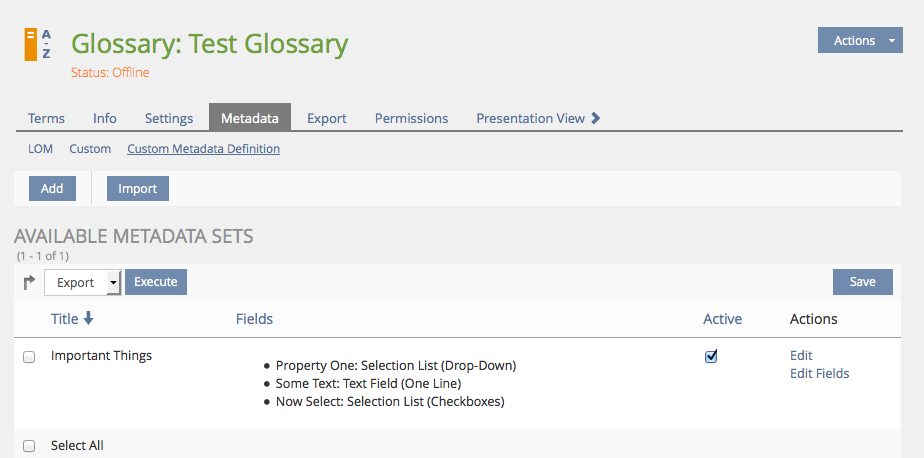Tick the Select All checkbox

[x=29, y=446]
